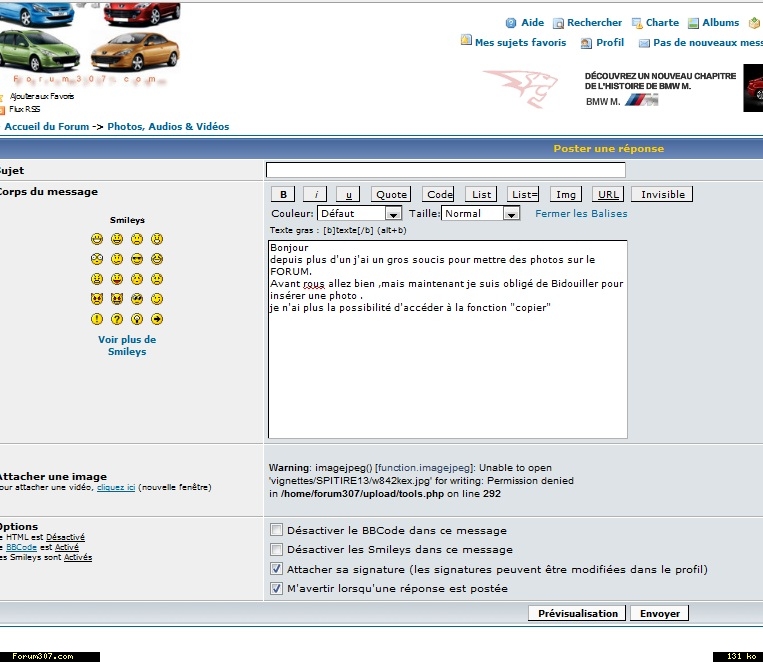
Task: Enable Désactiver le BBCode dans ce message
Action: pos(277,530)
